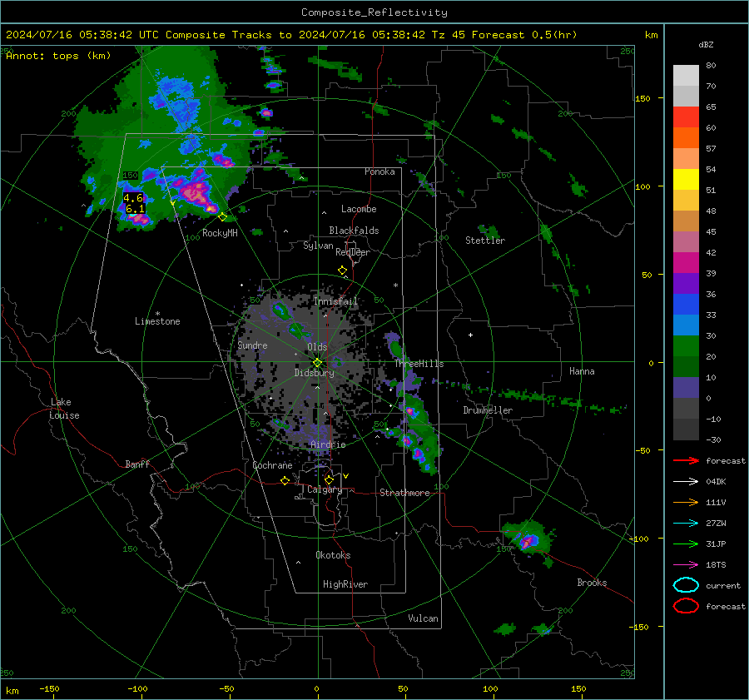Screen dimensions: 749x700
Task: Click the Ponoka city label
Action: point(379,171)
